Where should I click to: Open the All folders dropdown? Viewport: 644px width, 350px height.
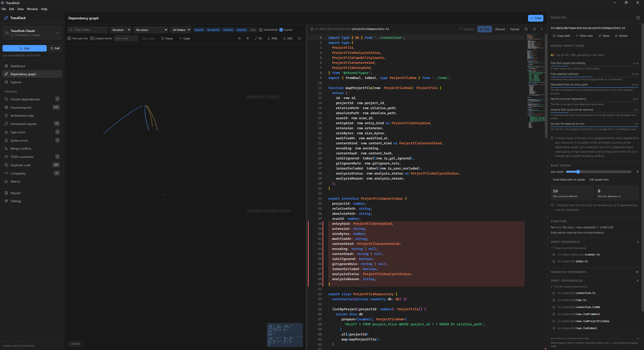pyautogui.click(x=181, y=30)
